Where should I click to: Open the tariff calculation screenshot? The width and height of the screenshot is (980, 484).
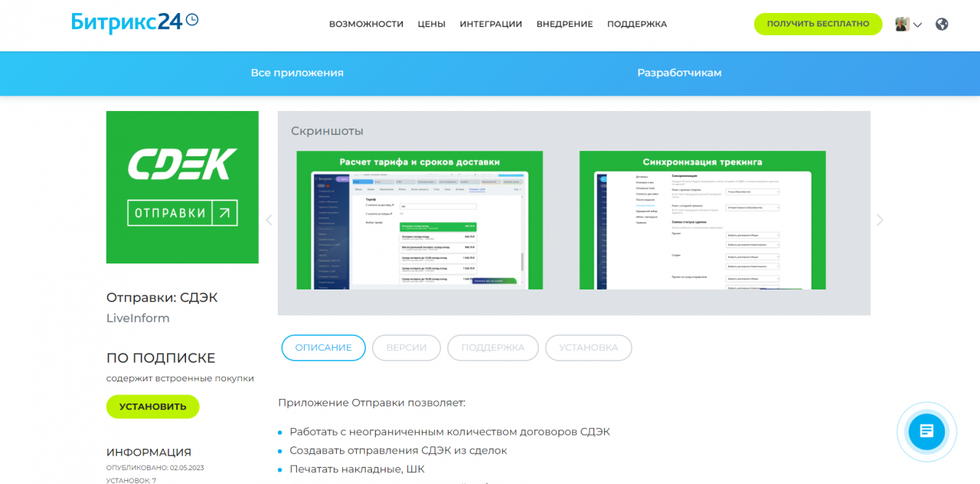(x=420, y=220)
